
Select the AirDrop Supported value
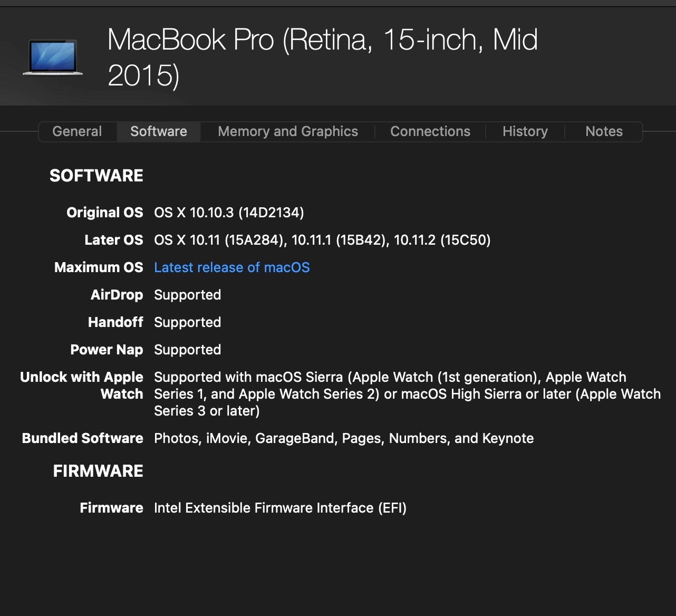point(187,295)
